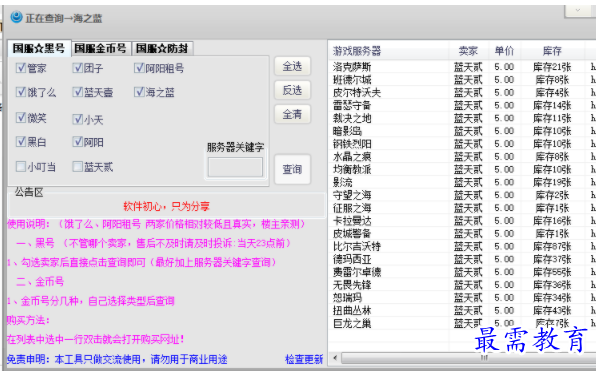Select the 暗影岛 row

coord(462,131)
